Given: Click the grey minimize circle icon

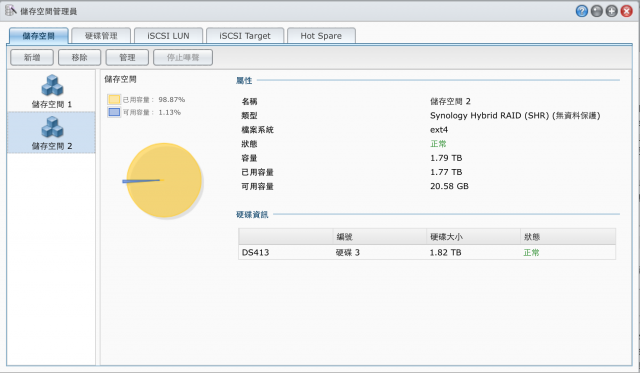Looking at the screenshot, I should click(x=597, y=11).
